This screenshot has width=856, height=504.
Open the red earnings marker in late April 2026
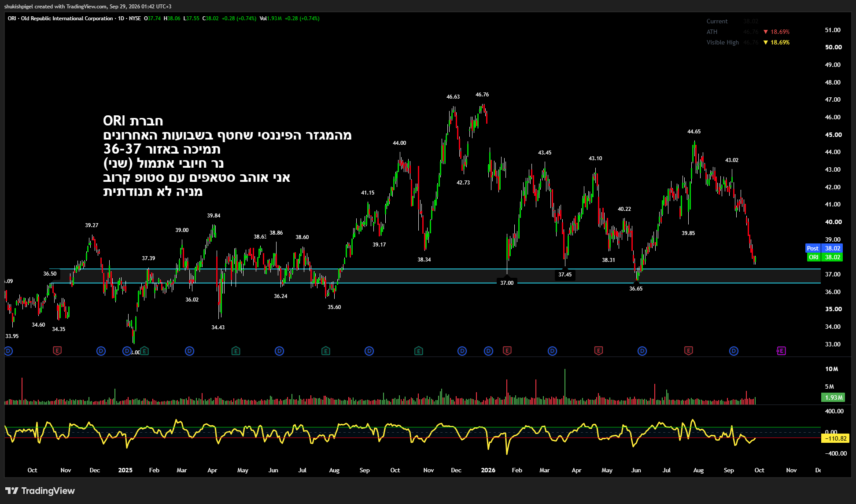point(598,351)
